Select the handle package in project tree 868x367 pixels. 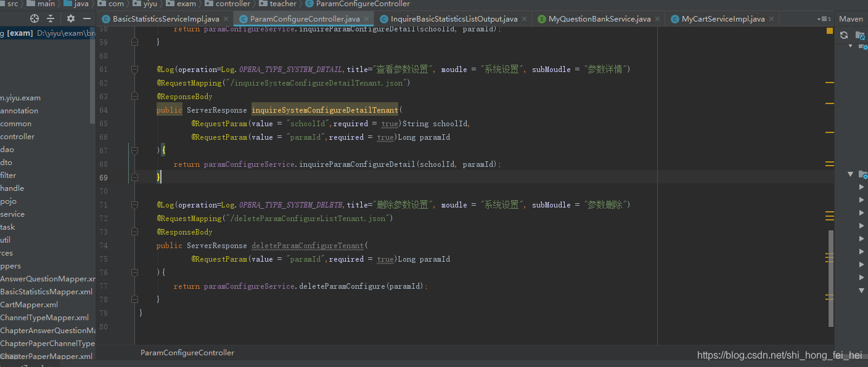(x=12, y=188)
